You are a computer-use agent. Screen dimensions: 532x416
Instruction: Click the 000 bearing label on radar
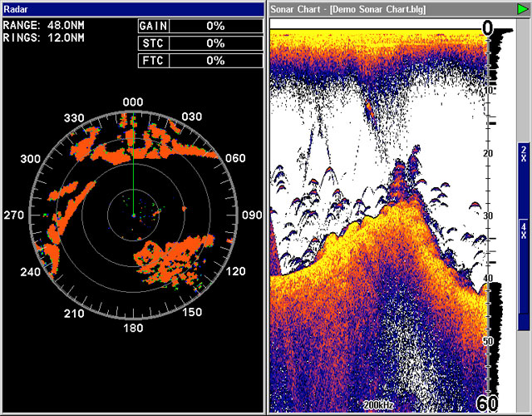(x=133, y=102)
